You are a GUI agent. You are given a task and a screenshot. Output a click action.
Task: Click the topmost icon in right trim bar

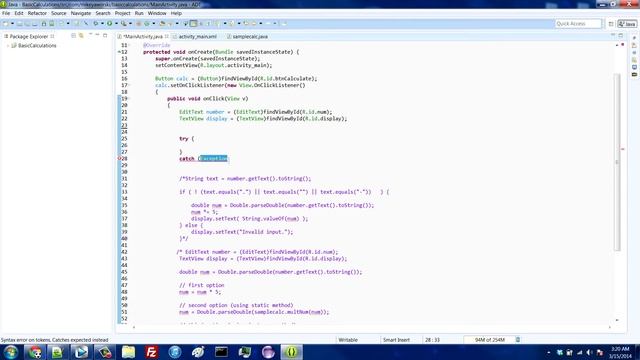[x=634, y=38]
